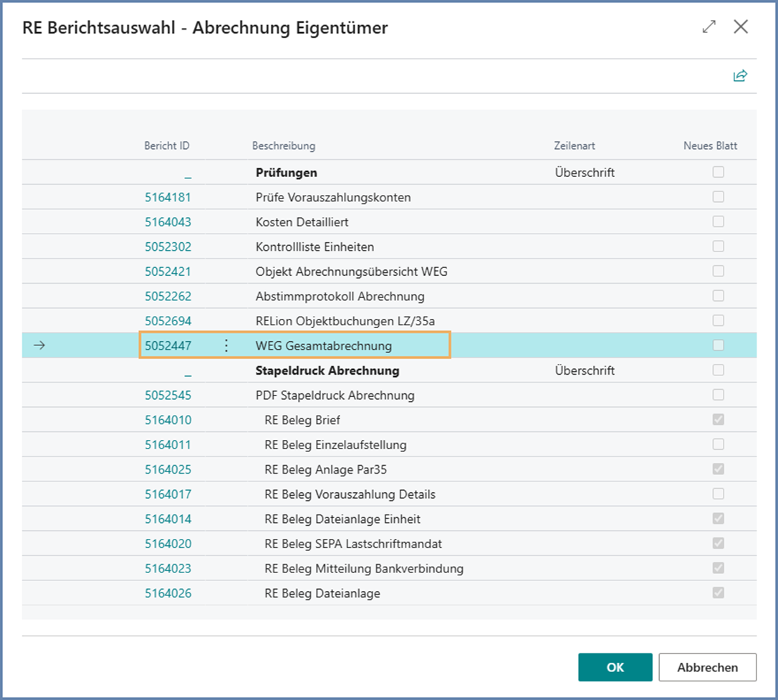Screen dimensions: 778x700
Task: Click report ID 5052545 for PDF Stapeldruck
Action: pyautogui.click(x=168, y=395)
